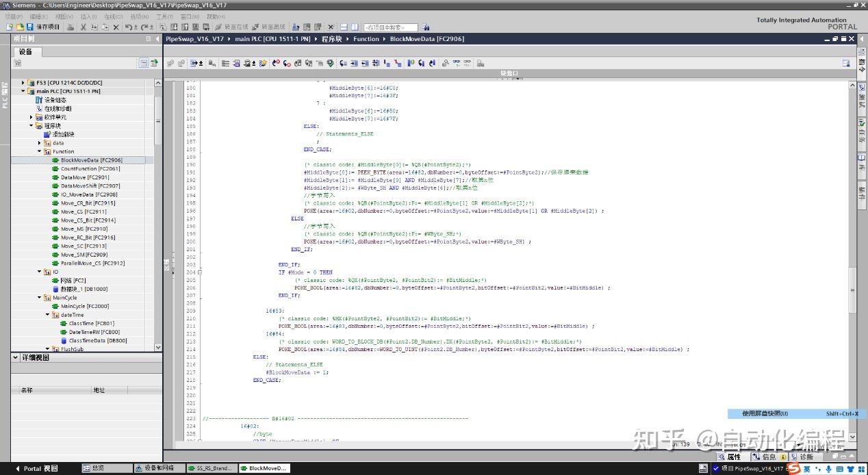868x475 pixels.
Task: Click the search binoculars icon next to search field
Action: click(x=426, y=27)
